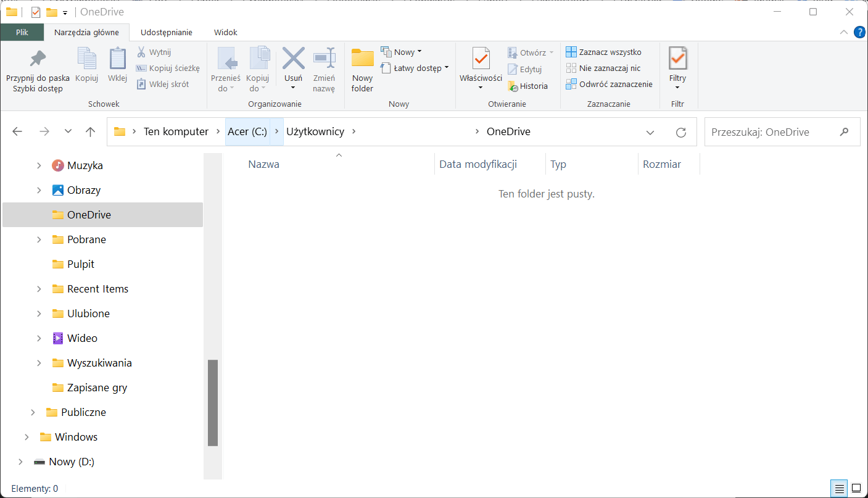The height and width of the screenshot is (498, 868).
Task: Select Wytnij (cut) scissors command
Action: click(154, 52)
